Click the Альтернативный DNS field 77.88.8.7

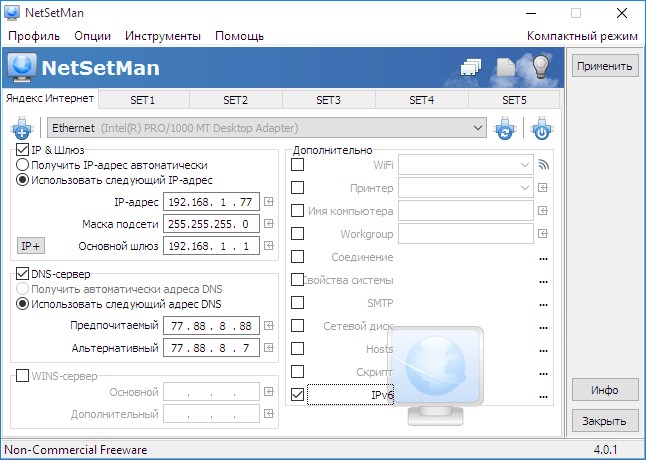click(211, 348)
